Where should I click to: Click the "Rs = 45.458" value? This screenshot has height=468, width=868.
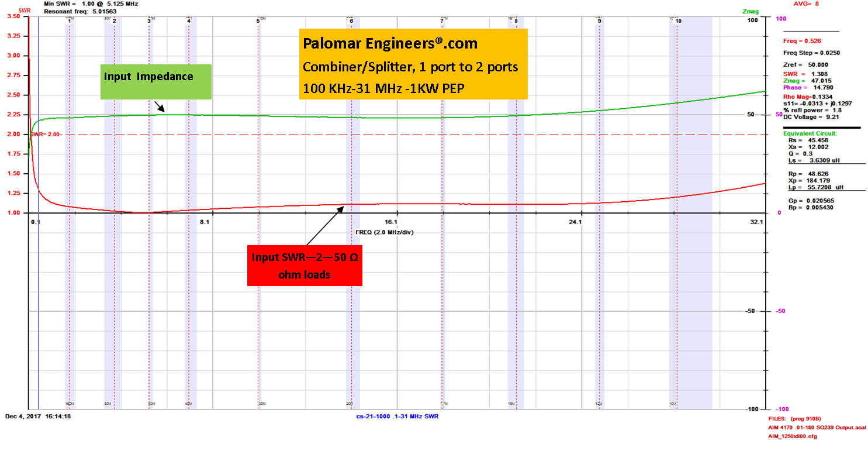click(807, 140)
